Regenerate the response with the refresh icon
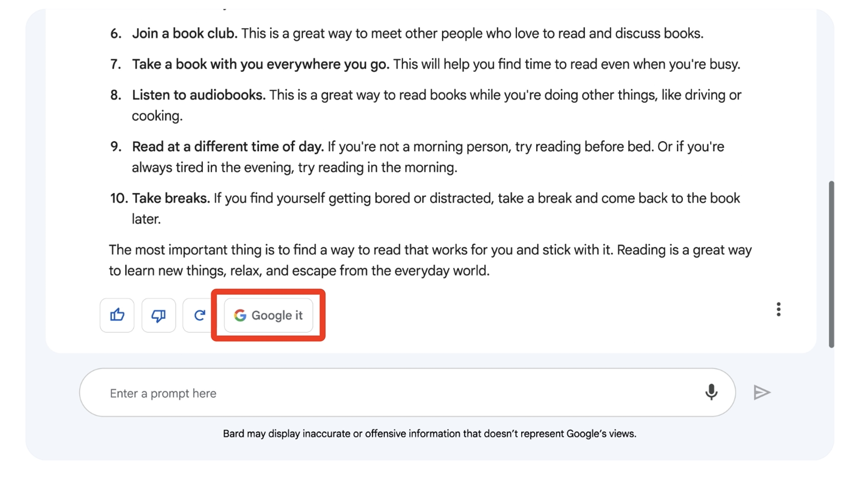This screenshot has width=868, height=478. (199, 315)
